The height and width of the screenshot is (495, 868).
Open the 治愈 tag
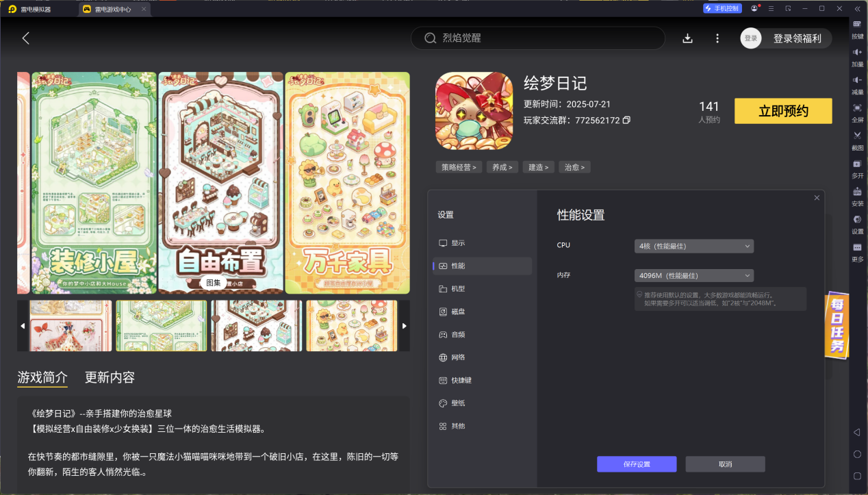tap(574, 167)
